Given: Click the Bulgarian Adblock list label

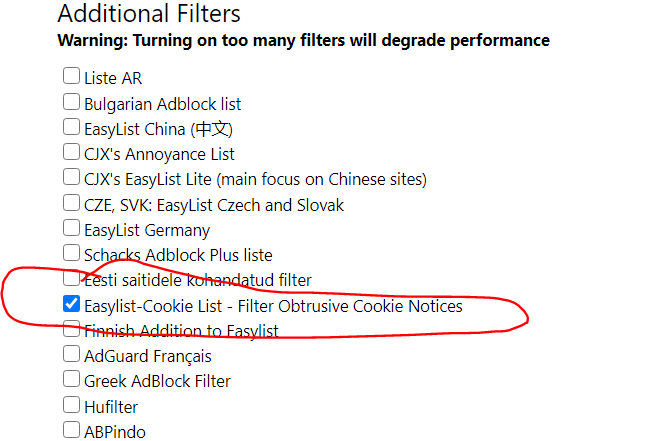Looking at the screenshot, I should [x=162, y=103].
